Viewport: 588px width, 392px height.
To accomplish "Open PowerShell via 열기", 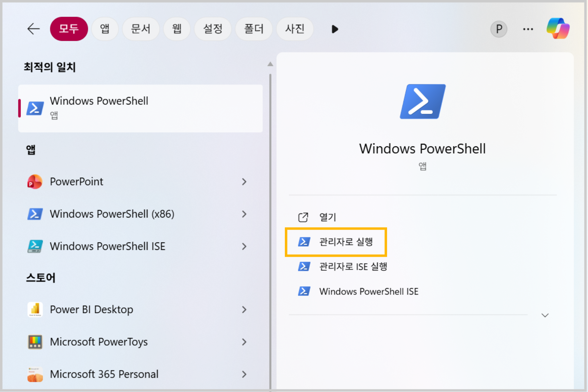I will 328,217.
